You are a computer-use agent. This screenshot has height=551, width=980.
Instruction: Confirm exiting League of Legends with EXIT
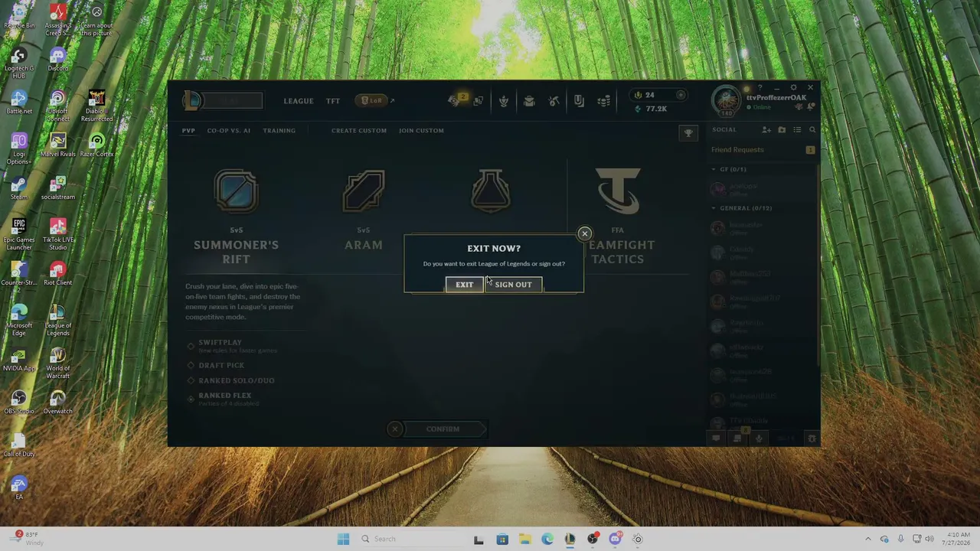coord(465,285)
